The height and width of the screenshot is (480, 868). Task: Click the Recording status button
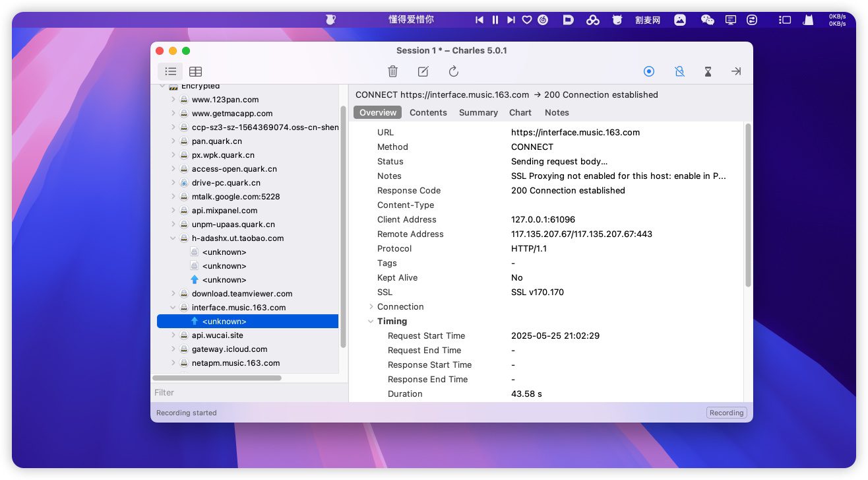click(x=726, y=413)
